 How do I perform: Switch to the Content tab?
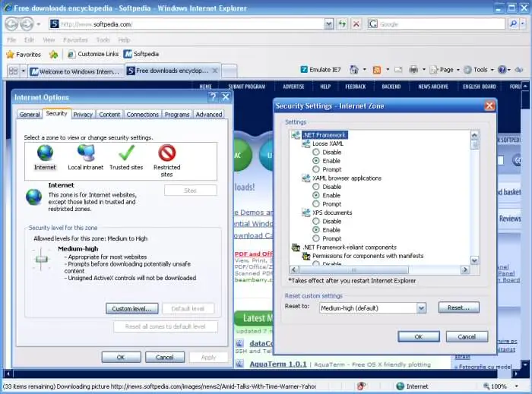click(x=109, y=115)
